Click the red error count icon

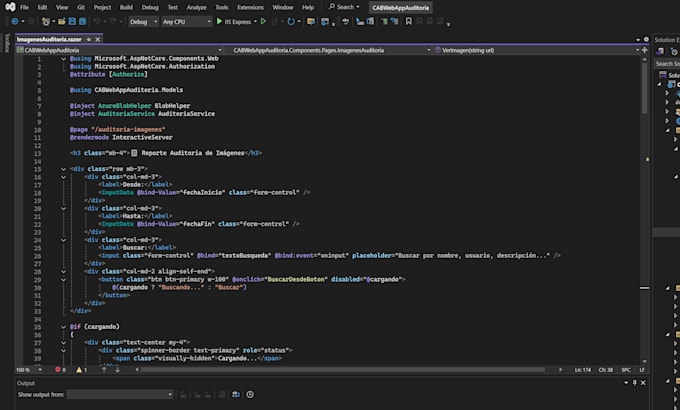(x=58, y=370)
